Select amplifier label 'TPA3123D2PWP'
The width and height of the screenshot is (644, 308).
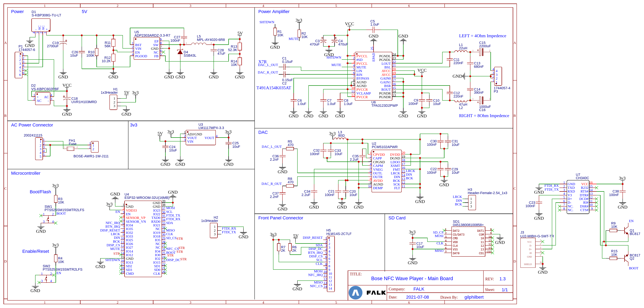click(x=384, y=106)
